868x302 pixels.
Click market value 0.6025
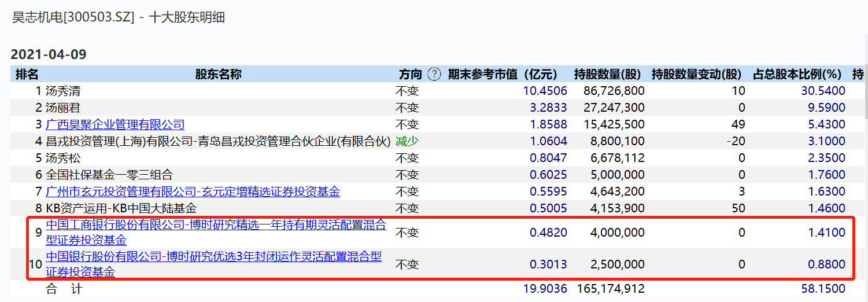549,175
